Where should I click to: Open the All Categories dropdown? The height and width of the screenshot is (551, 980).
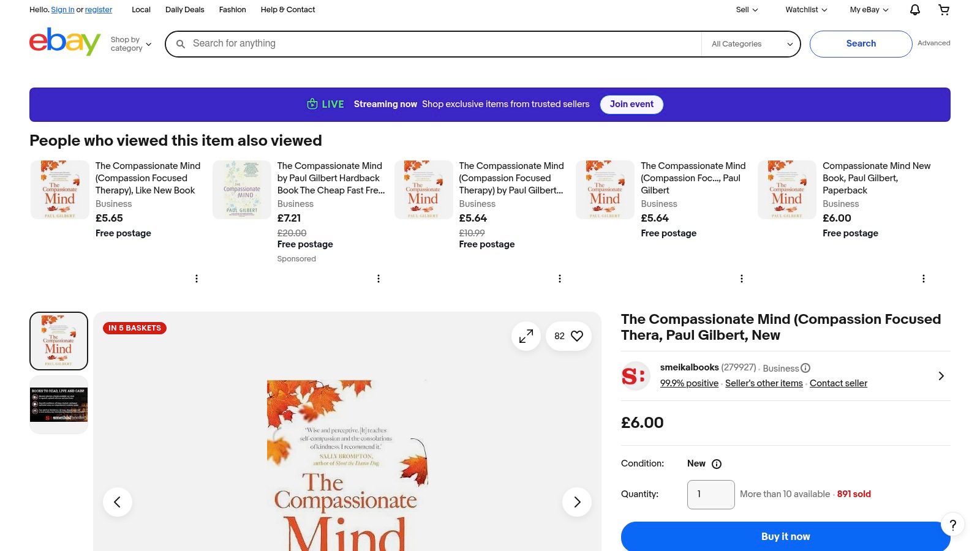pos(750,43)
